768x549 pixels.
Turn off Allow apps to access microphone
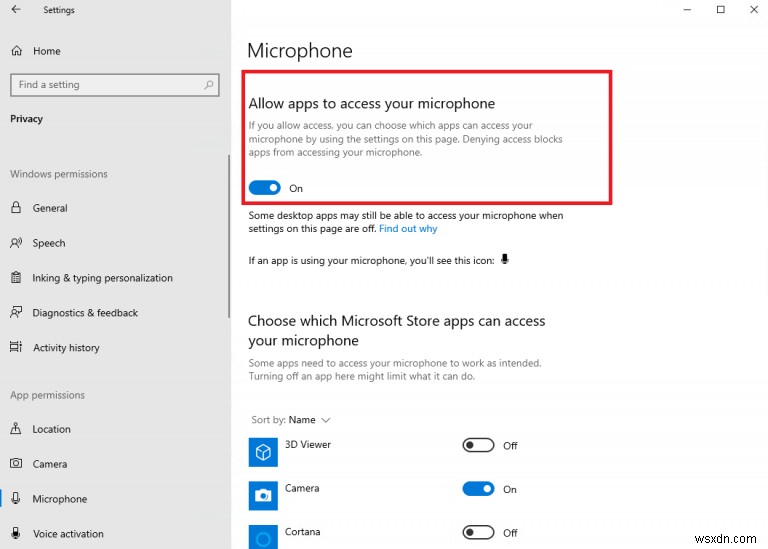pos(264,188)
